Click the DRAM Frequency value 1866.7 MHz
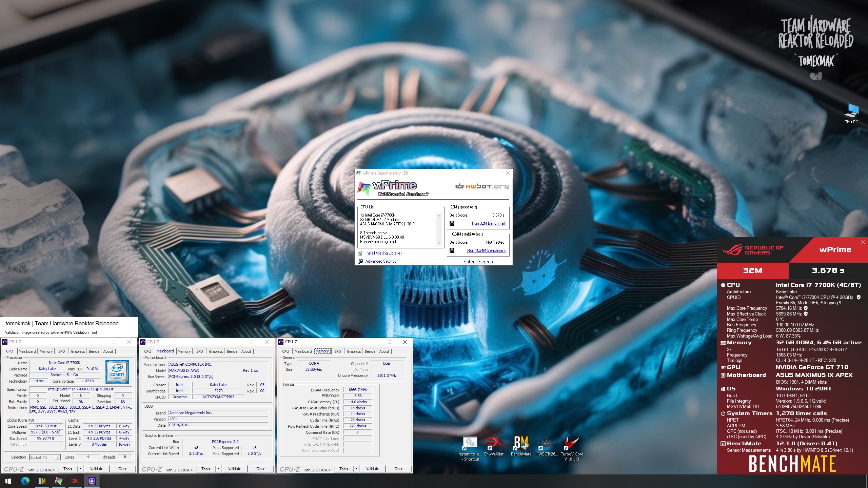Screen dimensions: 868x488 click(x=358, y=390)
